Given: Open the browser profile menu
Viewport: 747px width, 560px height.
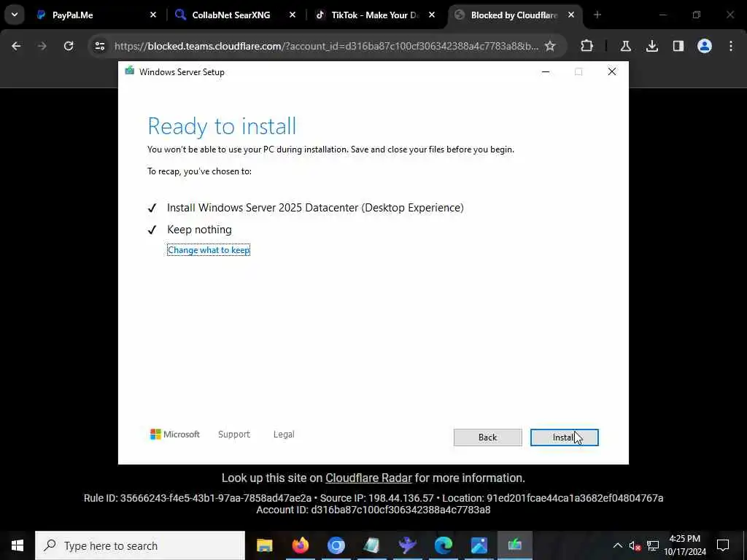Looking at the screenshot, I should click(x=705, y=46).
